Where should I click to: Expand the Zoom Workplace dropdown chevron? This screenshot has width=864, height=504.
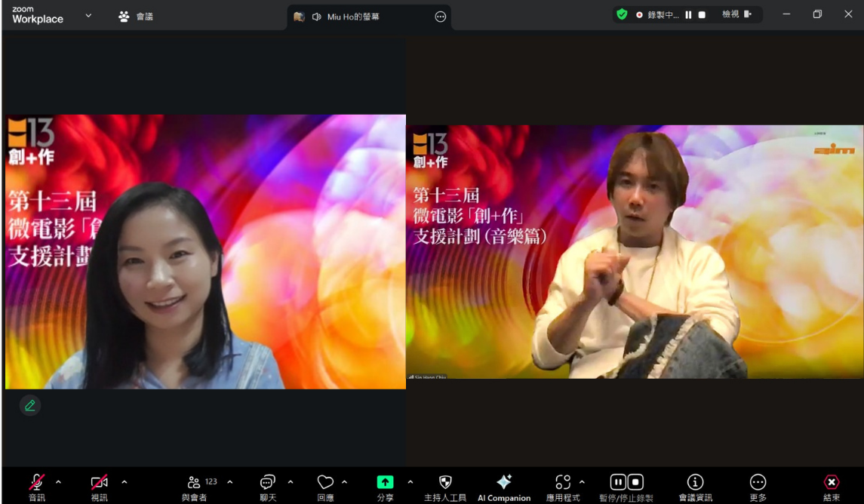point(88,15)
